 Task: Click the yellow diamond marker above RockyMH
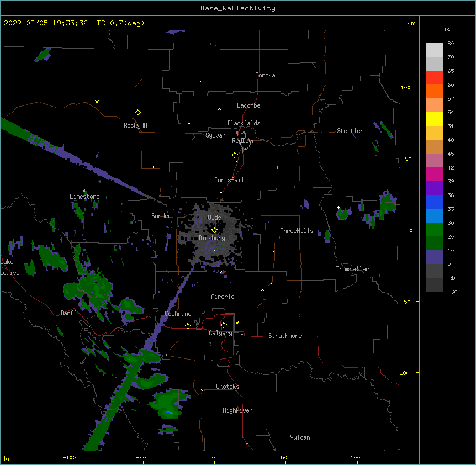pyautogui.click(x=137, y=112)
